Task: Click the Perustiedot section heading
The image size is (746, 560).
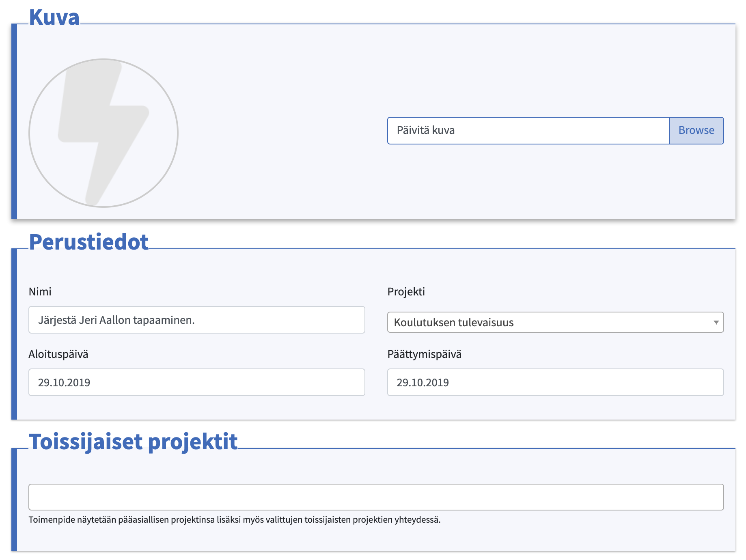Action: tap(89, 242)
